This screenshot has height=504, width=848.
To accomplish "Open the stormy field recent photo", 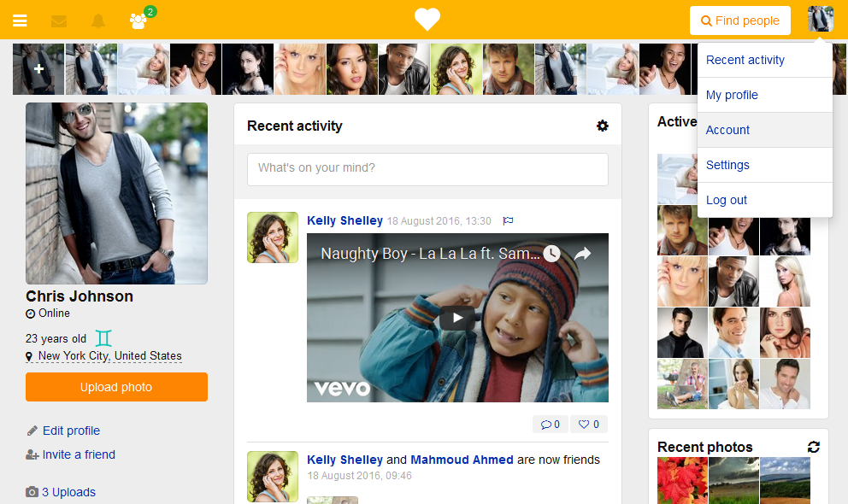I will pos(734,481).
